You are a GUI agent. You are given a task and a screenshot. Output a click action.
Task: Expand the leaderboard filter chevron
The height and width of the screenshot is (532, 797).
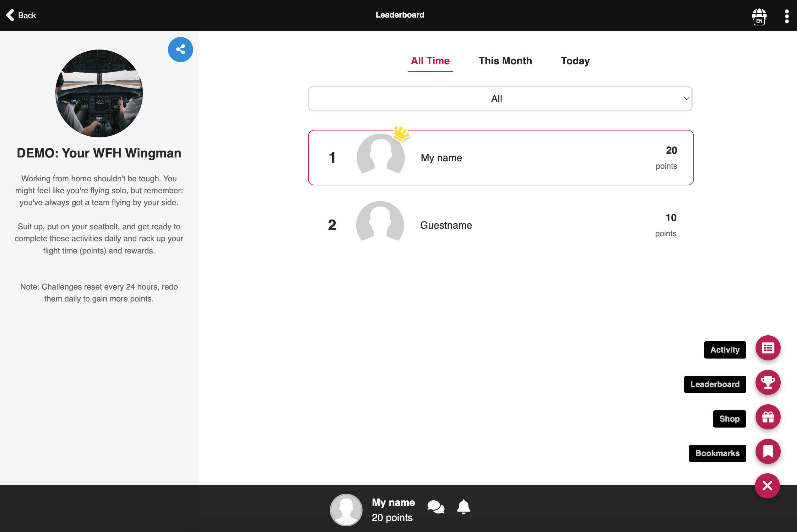click(686, 99)
